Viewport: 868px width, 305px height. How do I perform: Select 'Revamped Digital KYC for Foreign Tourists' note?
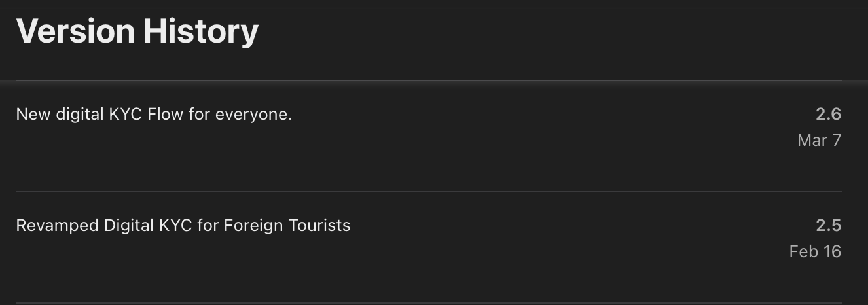[183, 226]
